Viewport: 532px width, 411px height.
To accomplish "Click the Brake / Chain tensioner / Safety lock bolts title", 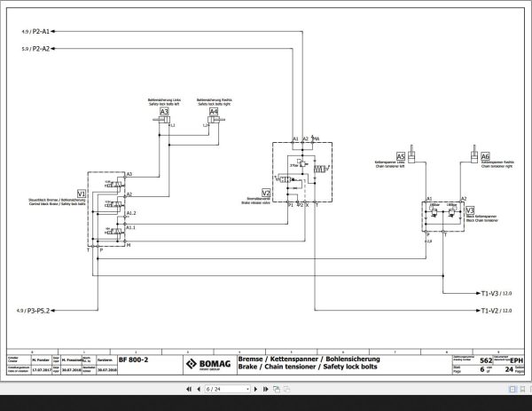I will click(x=308, y=367).
